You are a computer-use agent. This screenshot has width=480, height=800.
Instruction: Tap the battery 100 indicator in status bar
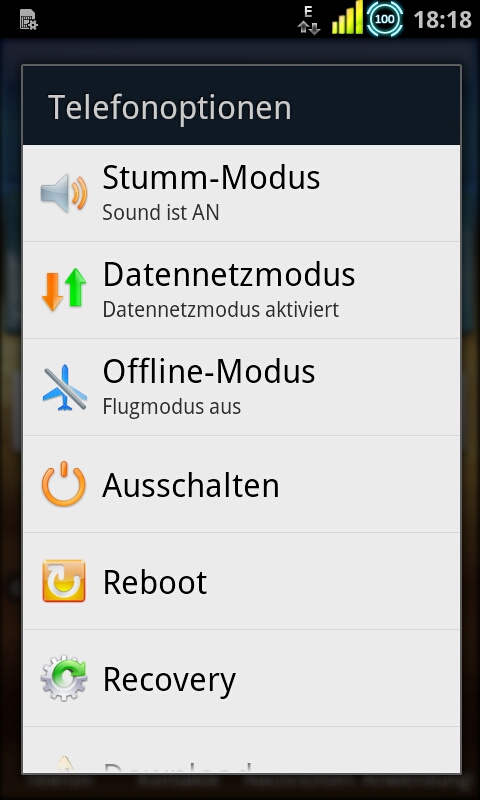click(x=385, y=19)
